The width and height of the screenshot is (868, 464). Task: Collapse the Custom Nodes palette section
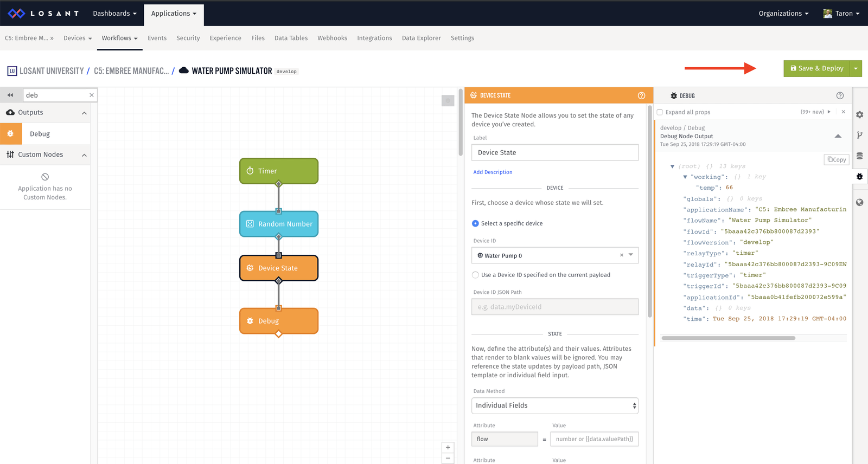[x=84, y=155]
